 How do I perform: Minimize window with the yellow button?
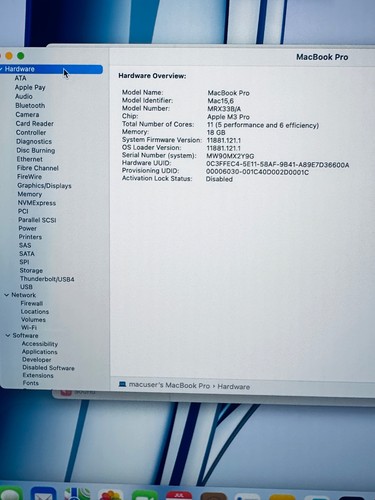[x=9, y=56]
